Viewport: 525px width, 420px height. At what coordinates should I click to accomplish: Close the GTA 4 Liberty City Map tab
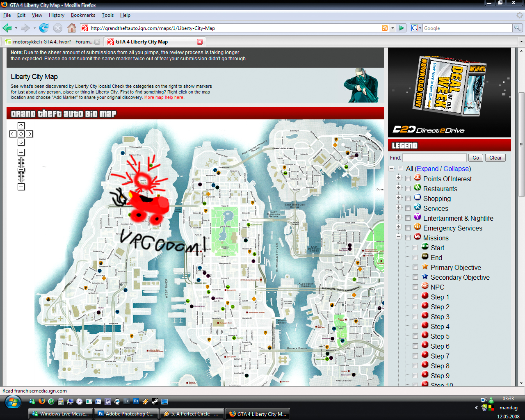(x=200, y=42)
